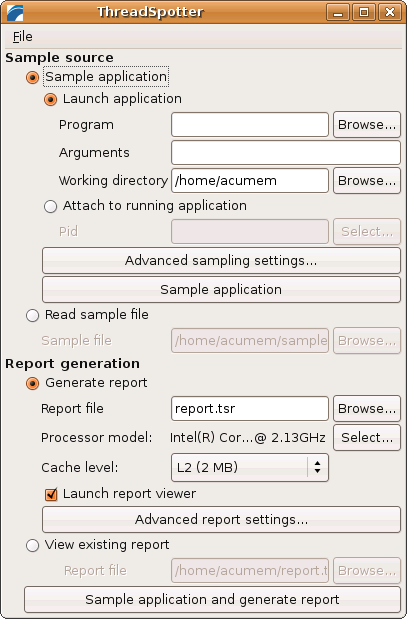407x619 pixels.
Task: Click the Sample application button
Action: [x=221, y=290]
